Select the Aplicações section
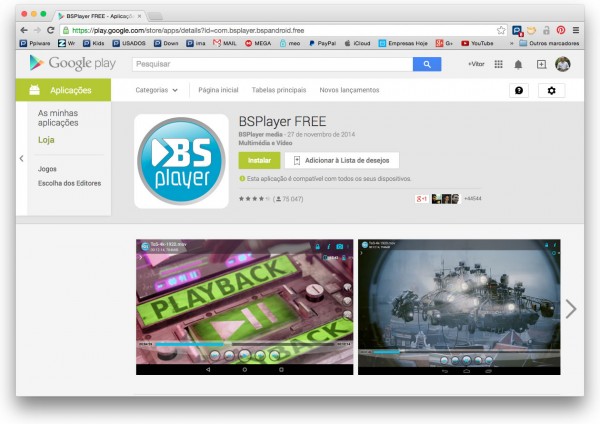The image size is (600, 424). 63,90
